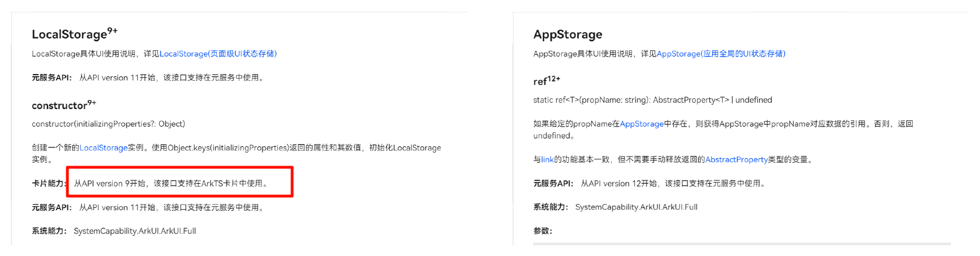The width and height of the screenshot is (980, 256).
Task: Open the AbstractProperty type link
Action: point(736,159)
